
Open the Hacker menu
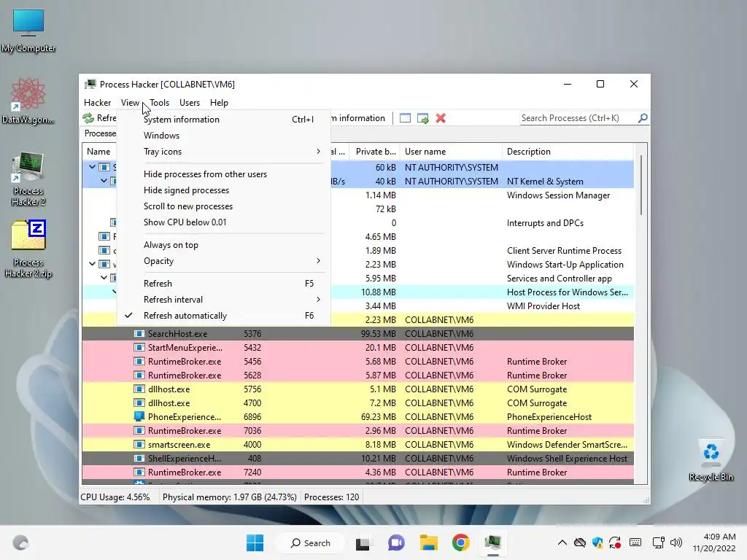97,103
